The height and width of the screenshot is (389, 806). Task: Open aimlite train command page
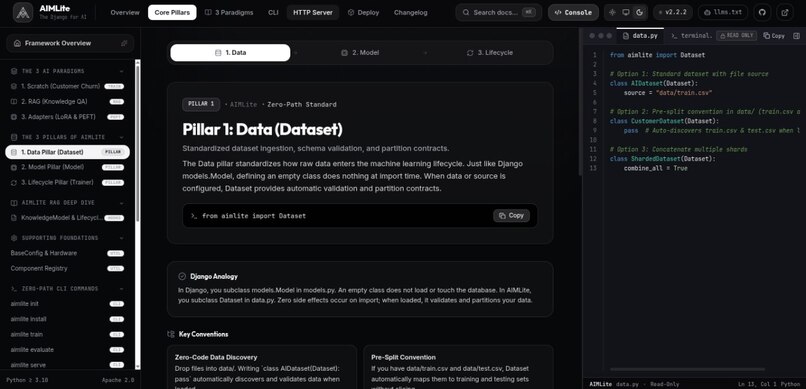coord(67,335)
